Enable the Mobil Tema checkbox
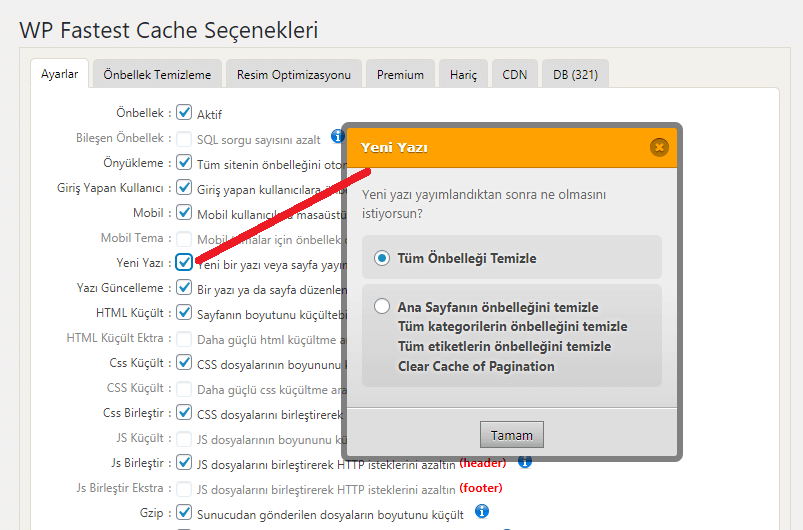This screenshot has height=530, width=803. point(184,238)
